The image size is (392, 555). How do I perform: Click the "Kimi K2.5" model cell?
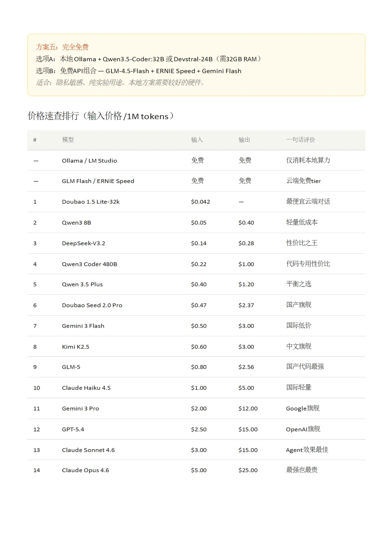(75, 347)
